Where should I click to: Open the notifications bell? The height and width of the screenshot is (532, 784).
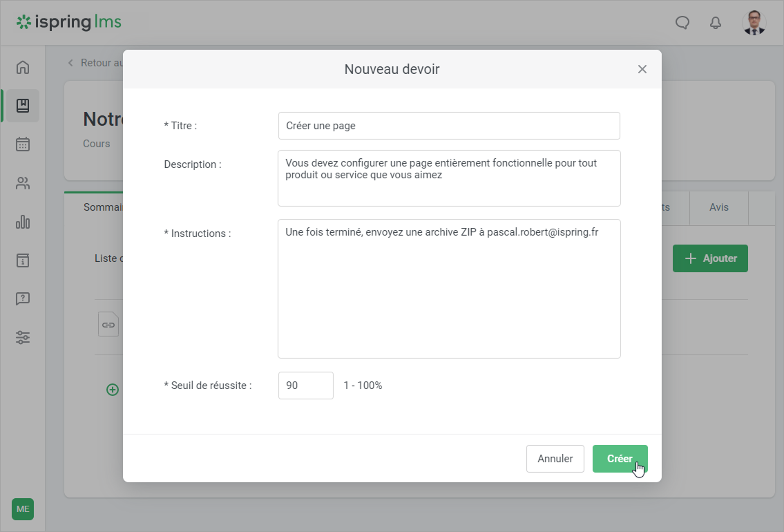716,23
